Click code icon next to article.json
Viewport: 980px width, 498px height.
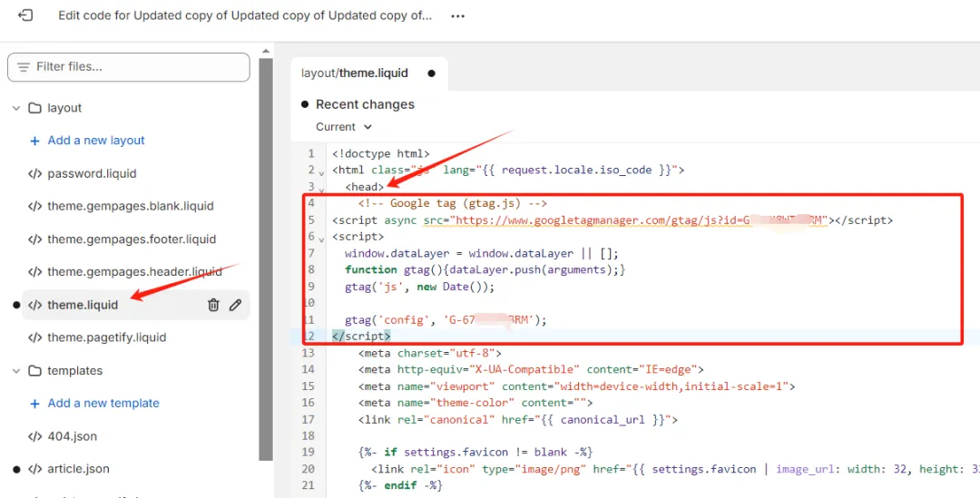[35, 469]
